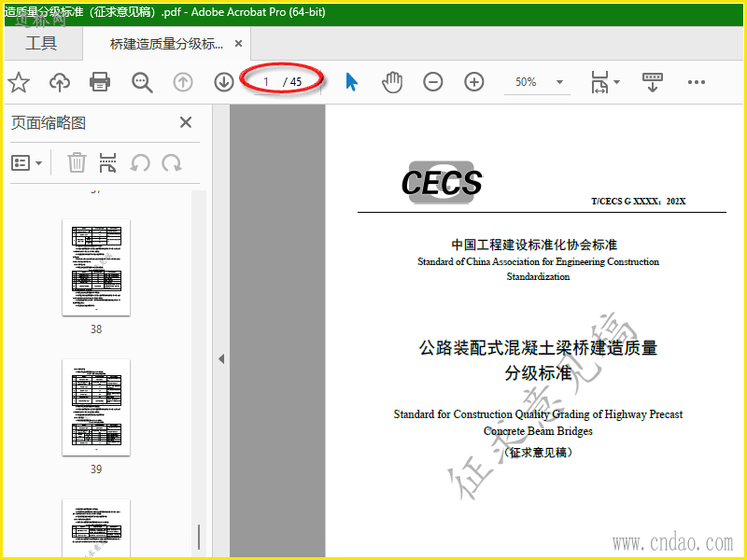The image size is (747, 560).
Task: Click the text (征求意见稿)
Action: click(538, 452)
